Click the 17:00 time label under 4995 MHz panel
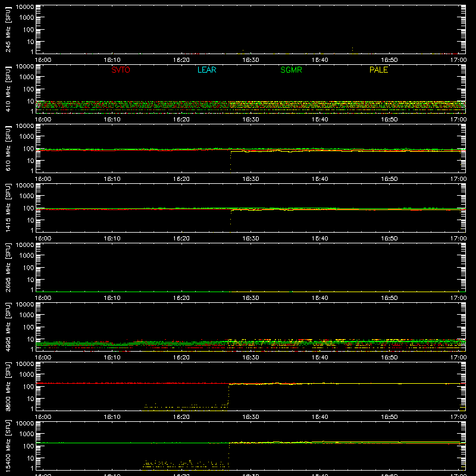Image resolution: width=476 pixels, height=476 pixels. pos(458,358)
